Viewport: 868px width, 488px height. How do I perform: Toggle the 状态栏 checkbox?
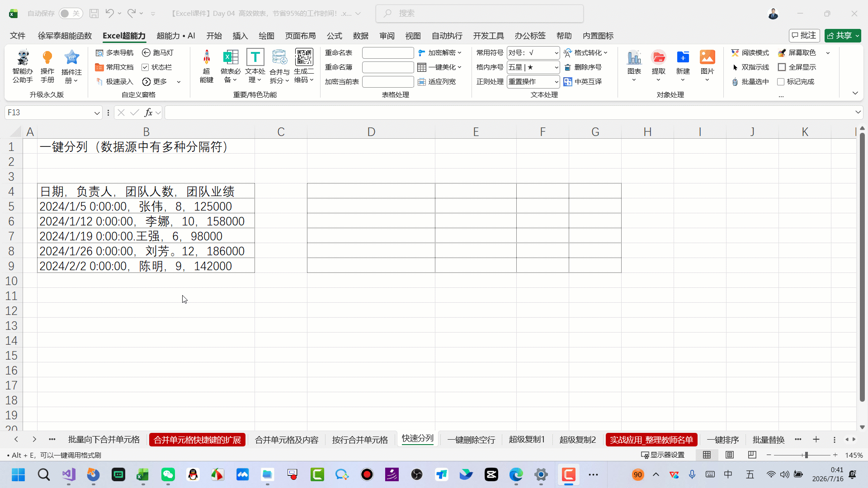pyautogui.click(x=145, y=67)
